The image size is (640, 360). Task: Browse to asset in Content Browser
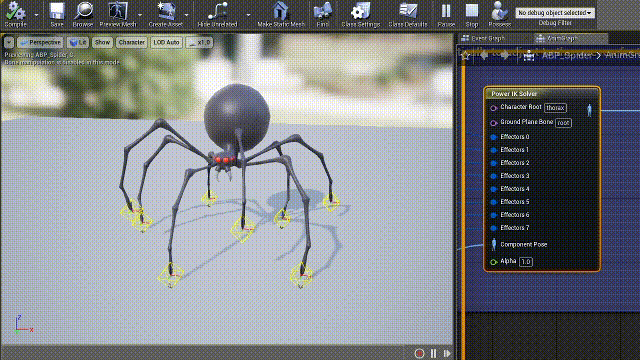pos(83,14)
